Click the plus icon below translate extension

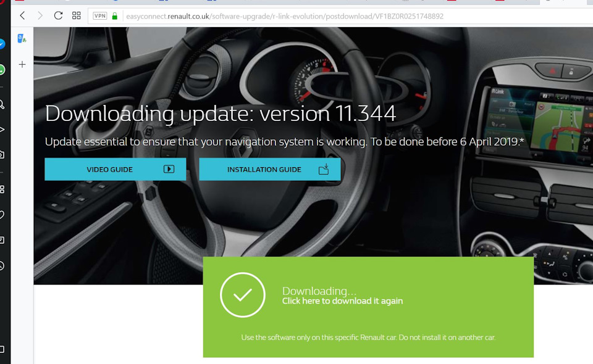tap(22, 65)
